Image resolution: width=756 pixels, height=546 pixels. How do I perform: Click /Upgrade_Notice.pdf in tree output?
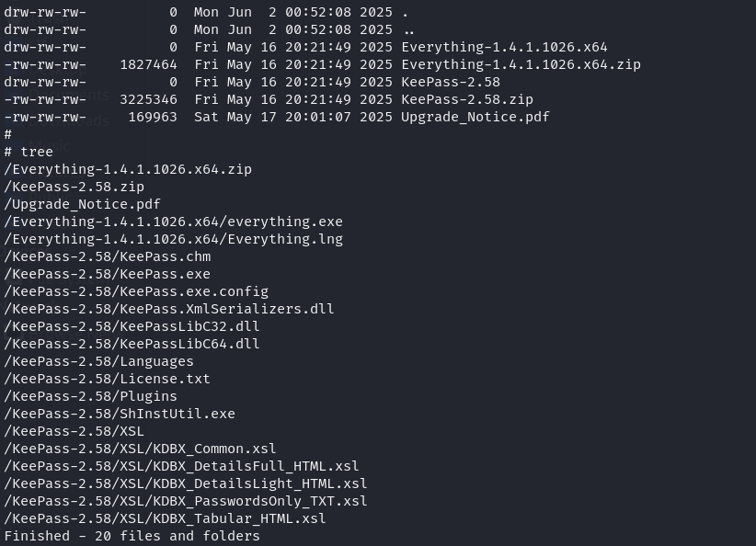click(x=82, y=204)
